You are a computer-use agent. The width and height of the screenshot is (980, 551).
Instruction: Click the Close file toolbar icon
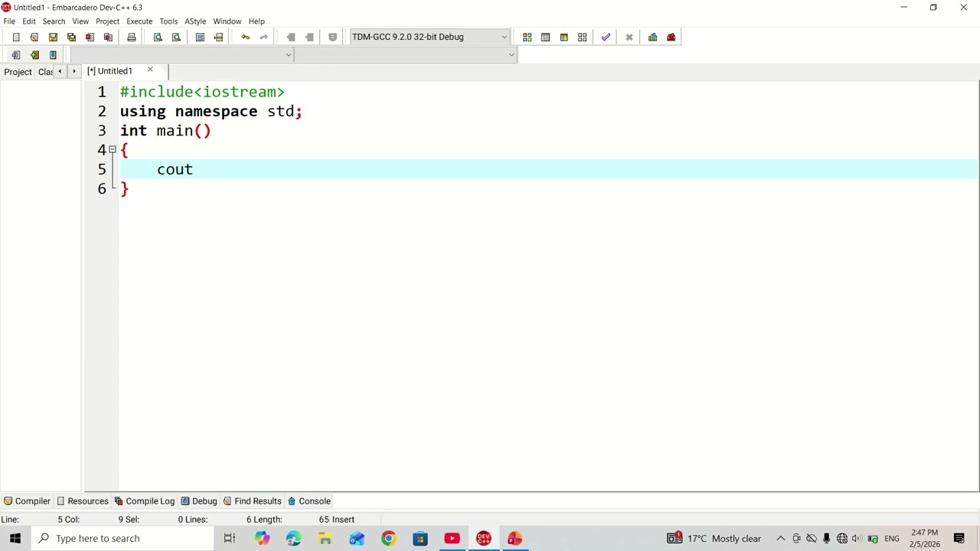click(x=90, y=37)
